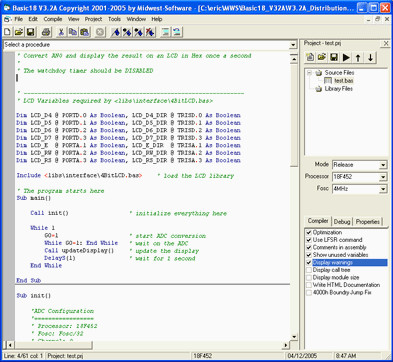Toggle the Optimization checkbox
The image size is (393, 362).
point(309,232)
